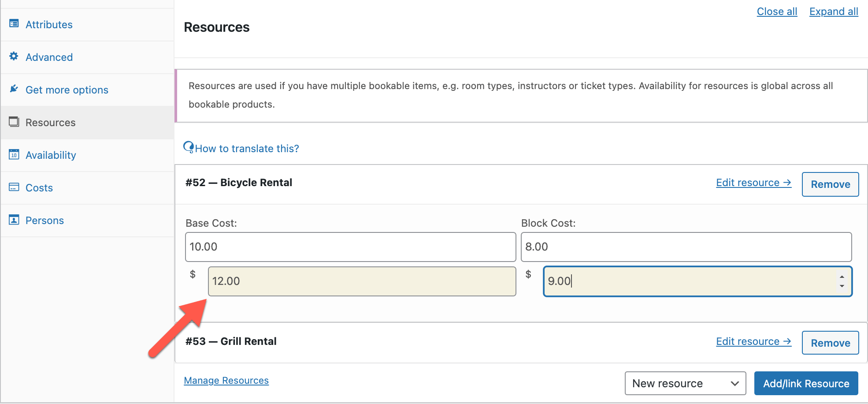Viewport: 868px width, 404px height.
Task: Click the Persons tab icon
Action: (14, 220)
